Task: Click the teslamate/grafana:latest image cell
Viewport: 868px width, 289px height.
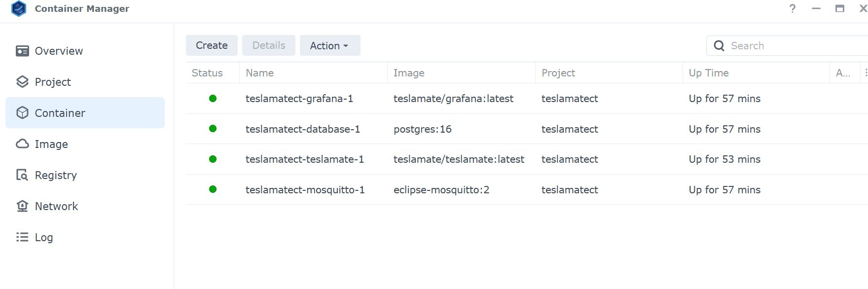Action: [453, 99]
